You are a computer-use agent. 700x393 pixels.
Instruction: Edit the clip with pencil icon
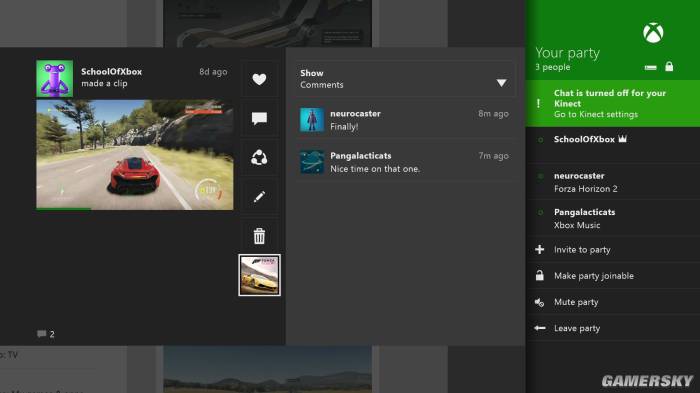click(x=259, y=196)
